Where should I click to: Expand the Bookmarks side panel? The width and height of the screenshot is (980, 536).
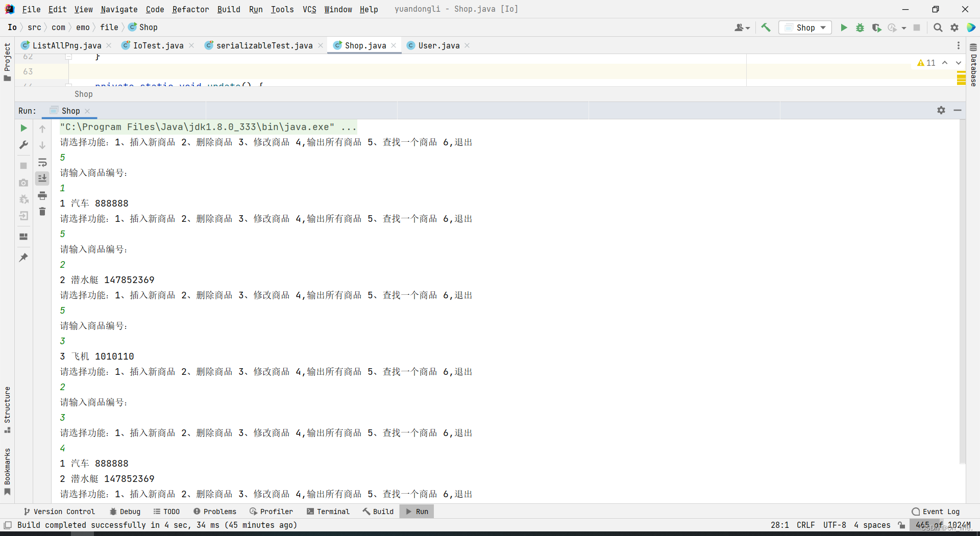[x=7, y=472]
